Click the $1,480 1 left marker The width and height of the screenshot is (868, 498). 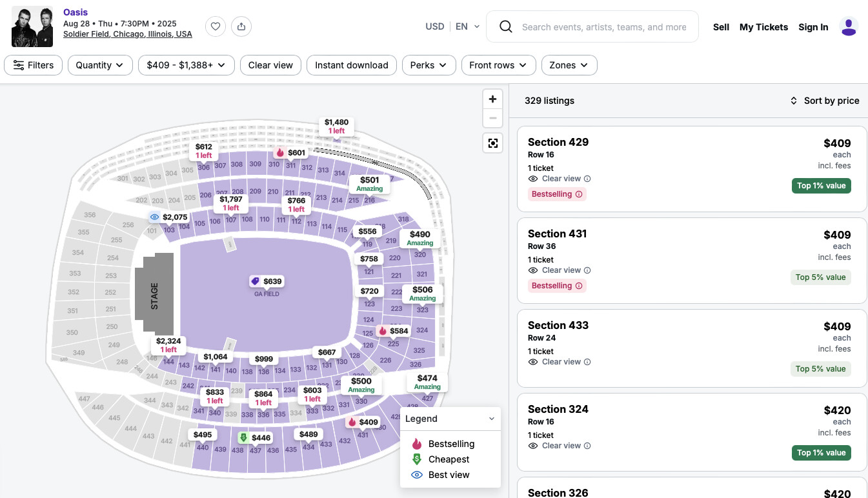(336, 126)
